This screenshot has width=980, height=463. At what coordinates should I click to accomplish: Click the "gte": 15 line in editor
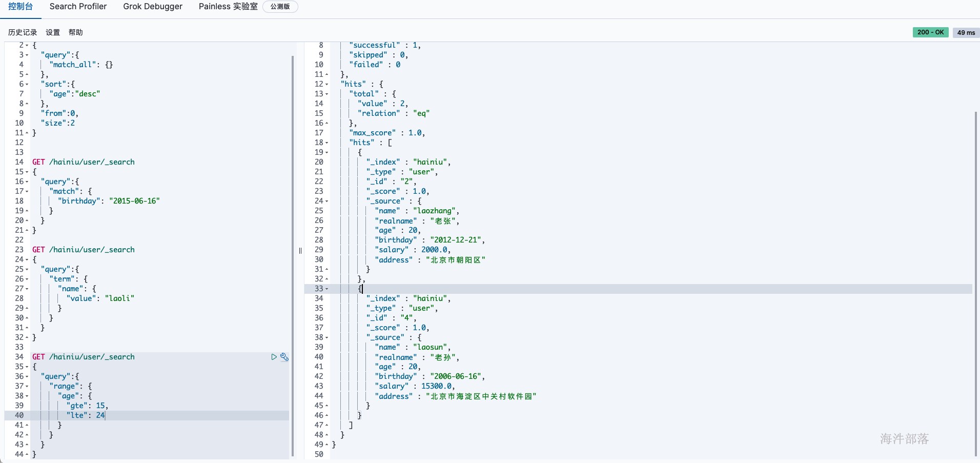tap(87, 406)
